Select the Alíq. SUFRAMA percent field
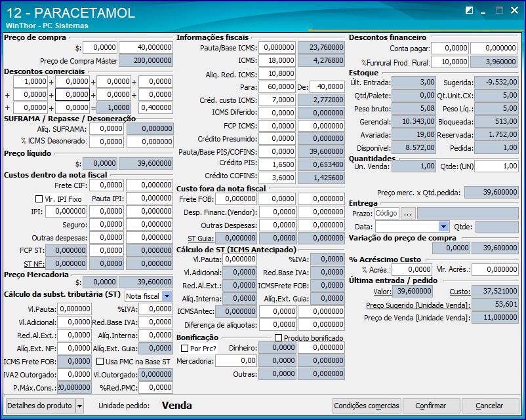 point(106,128)
